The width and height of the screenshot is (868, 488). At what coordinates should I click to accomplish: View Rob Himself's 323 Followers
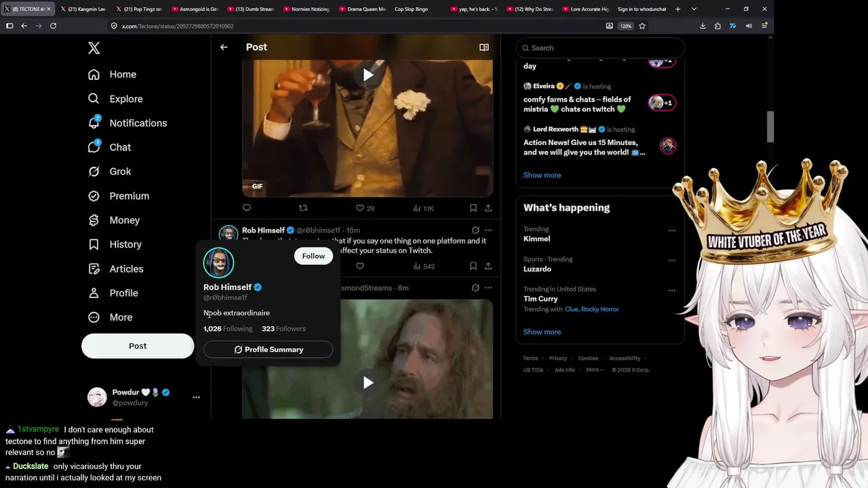(283, 329)
